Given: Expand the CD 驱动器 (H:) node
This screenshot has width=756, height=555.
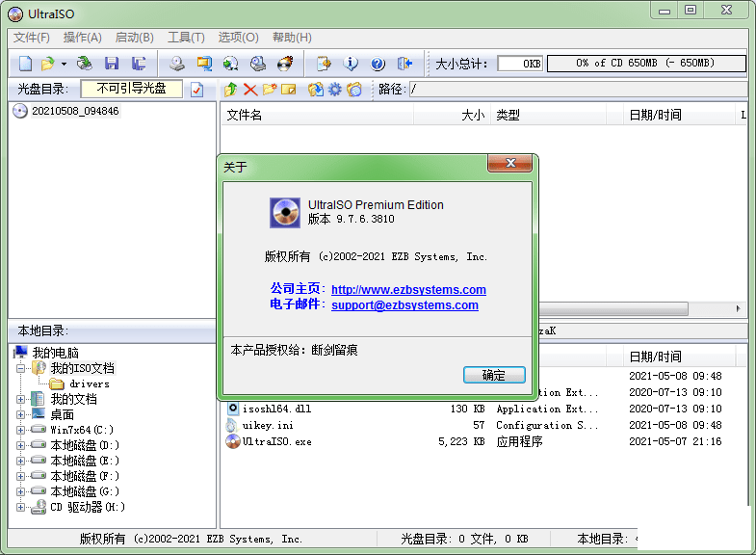Looking at the screenshot, I should [20, 507].
